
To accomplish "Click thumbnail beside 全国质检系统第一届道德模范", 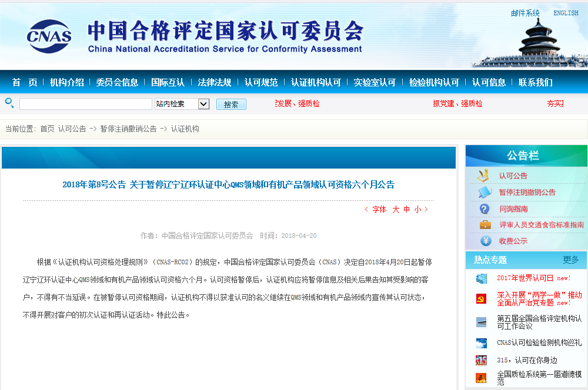I will click(481, 378).
